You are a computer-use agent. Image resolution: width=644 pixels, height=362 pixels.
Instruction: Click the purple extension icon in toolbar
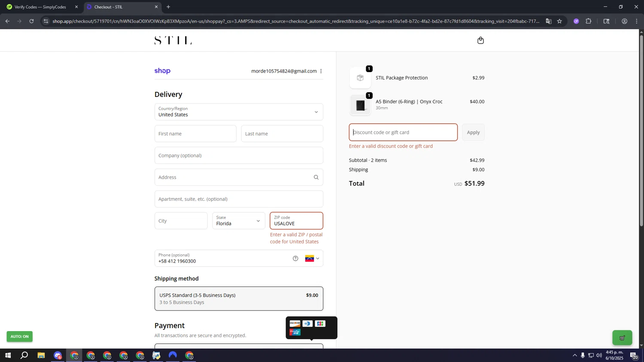pyautogui.click(x=576, y=21)
